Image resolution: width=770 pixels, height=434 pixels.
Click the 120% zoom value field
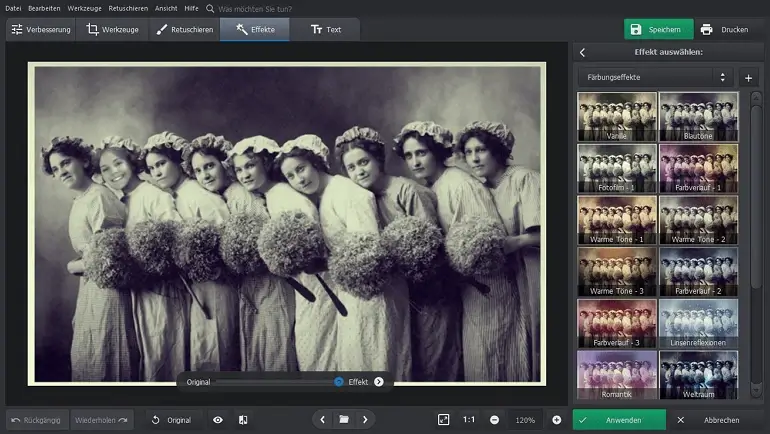click(x=525, y=420)
